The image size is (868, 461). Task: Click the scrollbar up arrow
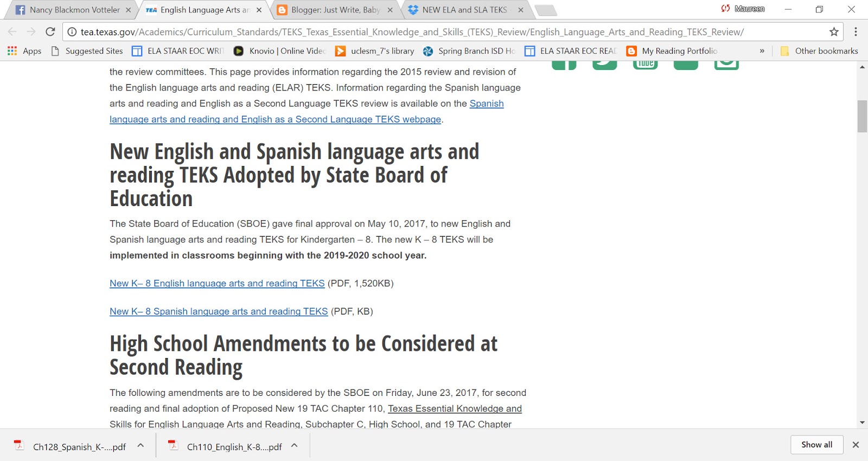[x=862, y=67]
